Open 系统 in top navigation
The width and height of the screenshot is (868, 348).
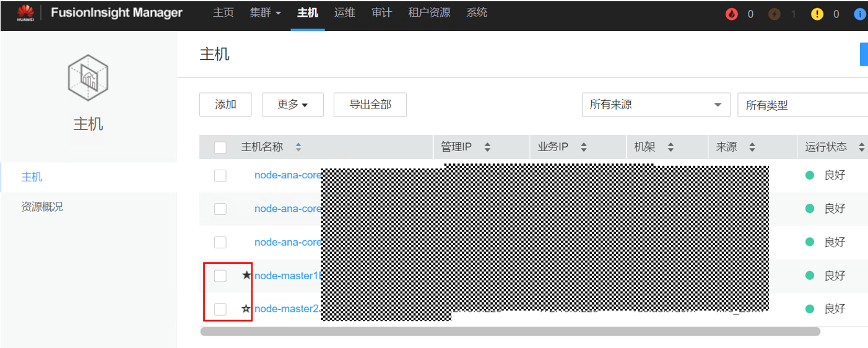click(x=477, y=13)
